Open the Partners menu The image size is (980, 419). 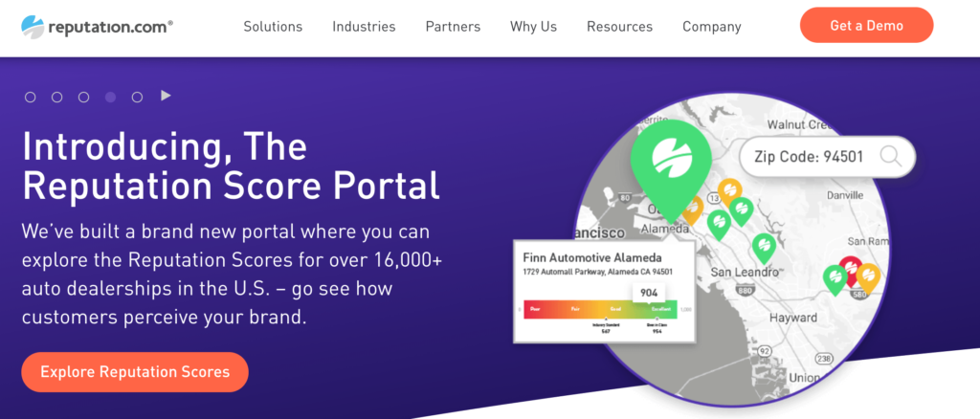click(x=453, y=26)
